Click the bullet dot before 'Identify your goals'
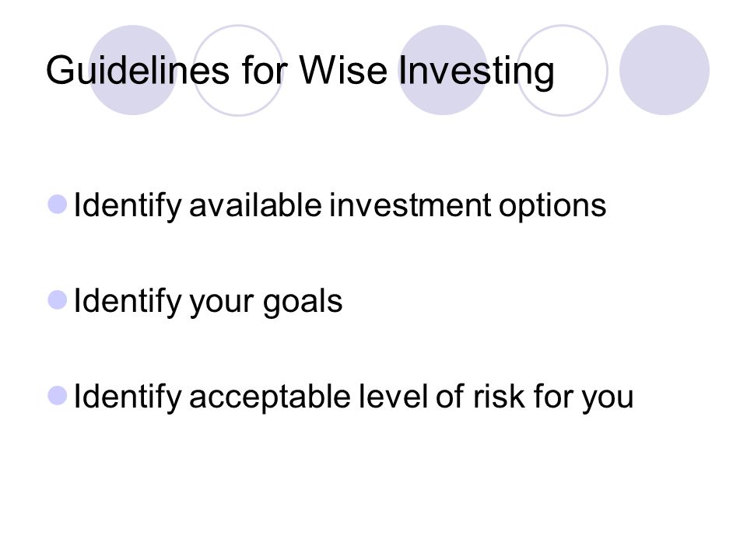The height and width of the screenshot is (560, 747). 58,300
